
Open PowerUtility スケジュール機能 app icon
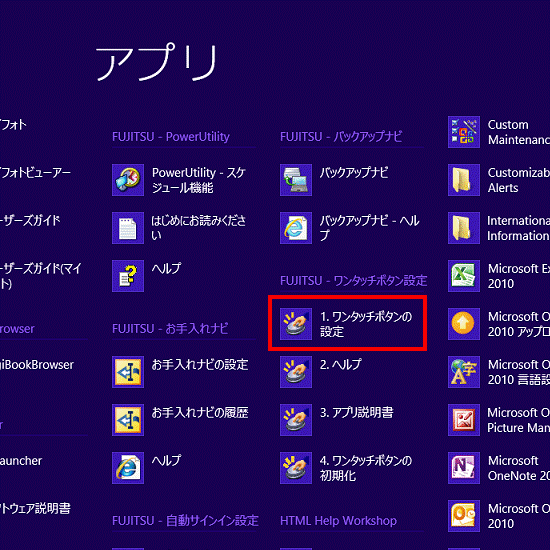[x=128, y=180]
